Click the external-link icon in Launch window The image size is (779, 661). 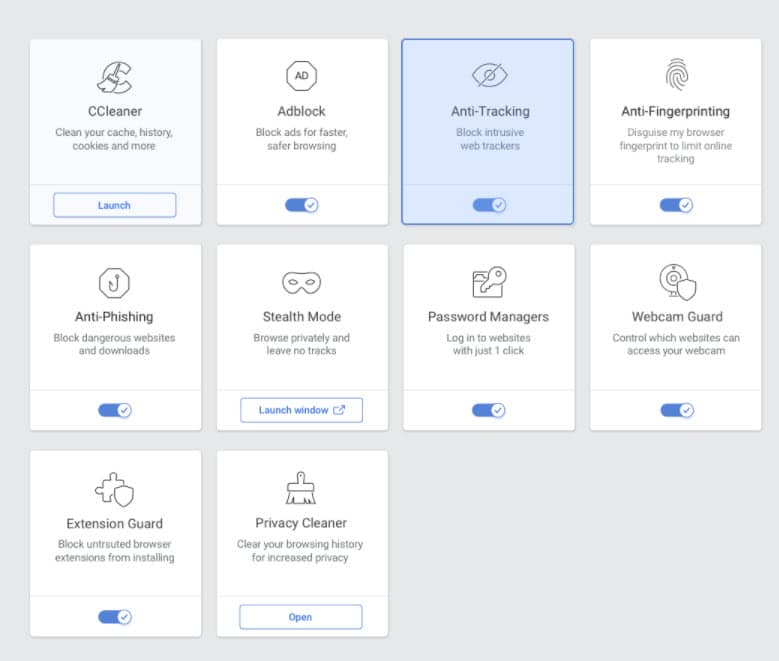point(339,410)
